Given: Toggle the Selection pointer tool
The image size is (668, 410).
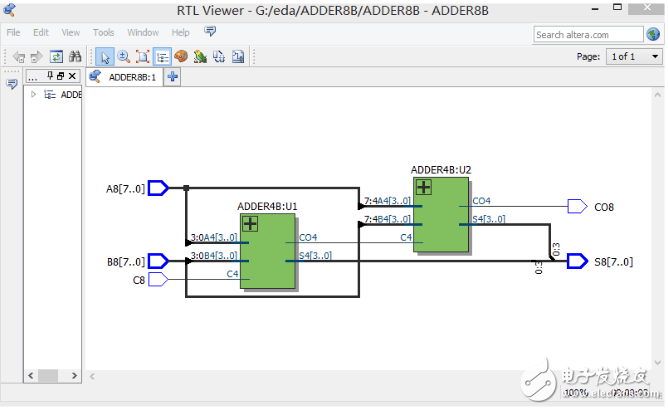Looking at the screenshot, I should 106,57.
